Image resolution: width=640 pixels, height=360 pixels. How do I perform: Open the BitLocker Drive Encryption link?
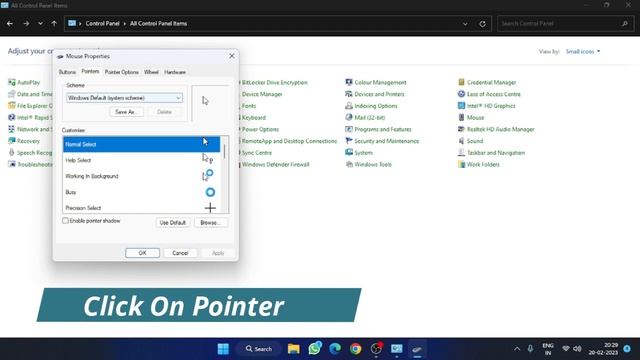pyautogui.click(x=275, y=82)
